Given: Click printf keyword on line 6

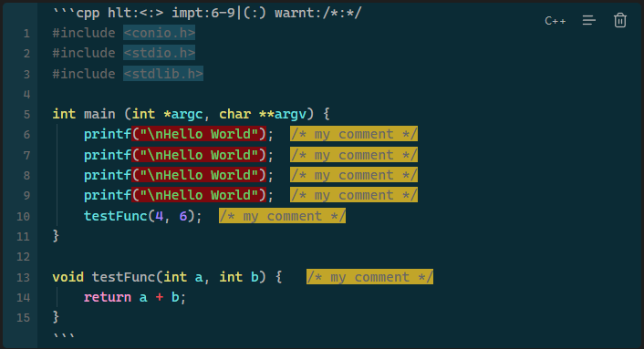Looking at the screenshot, I should (x=108, y=134).
